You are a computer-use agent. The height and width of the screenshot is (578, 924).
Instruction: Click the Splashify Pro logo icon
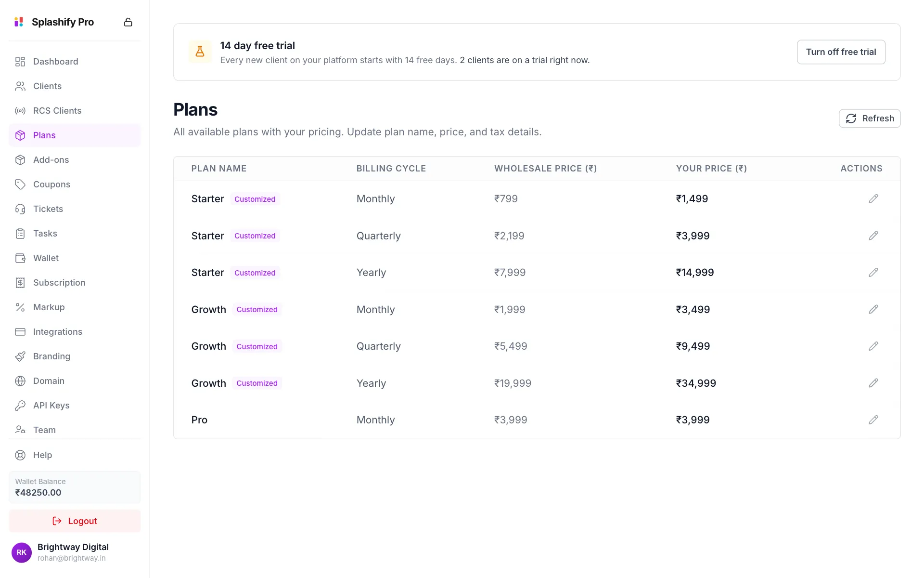(x=19, y=22)
